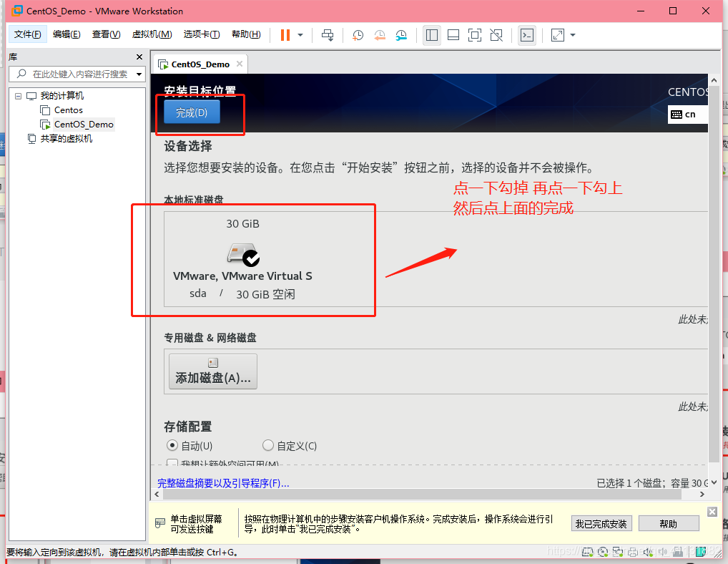Click the 我已完成安装 button
The width and height of the screenshot is (728, 564).
click(x=601, y=524)
